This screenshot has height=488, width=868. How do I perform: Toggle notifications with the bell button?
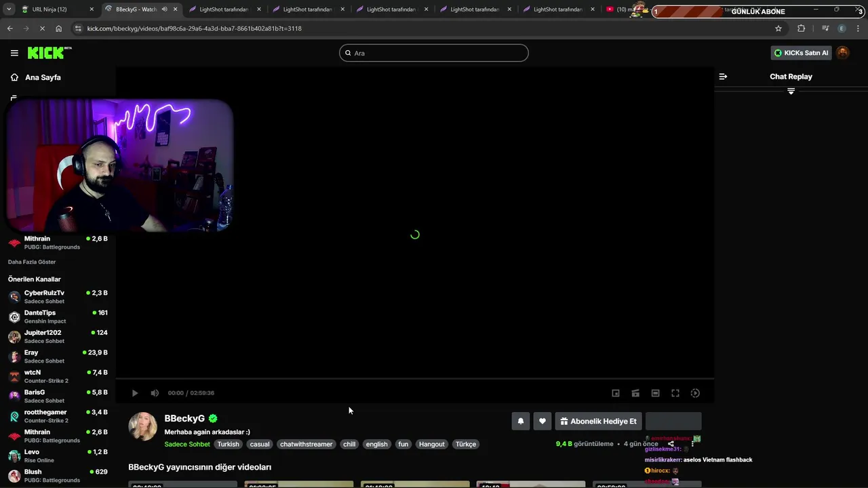point(521,421)
